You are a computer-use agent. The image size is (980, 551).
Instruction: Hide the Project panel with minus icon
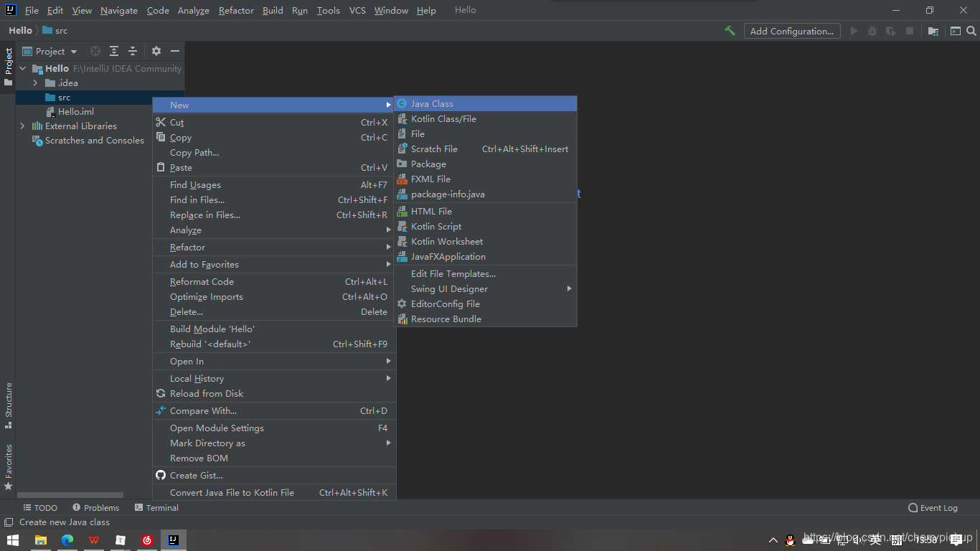(175, 51)
